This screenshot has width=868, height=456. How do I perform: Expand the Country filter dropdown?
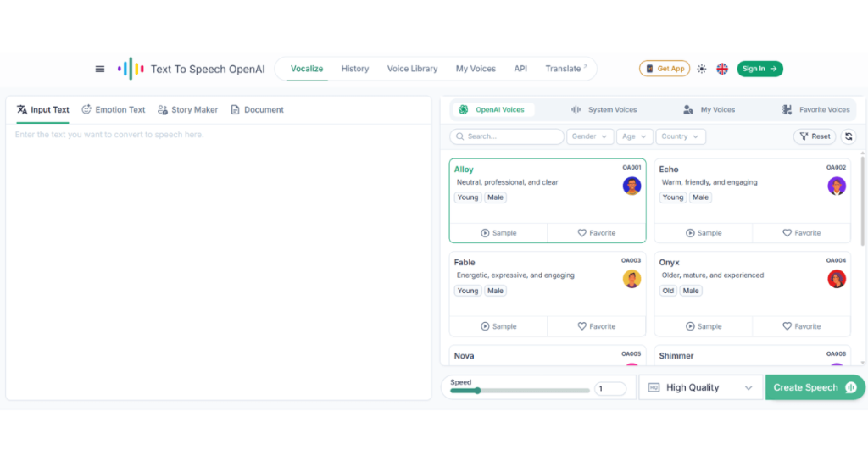coord(681,136)
